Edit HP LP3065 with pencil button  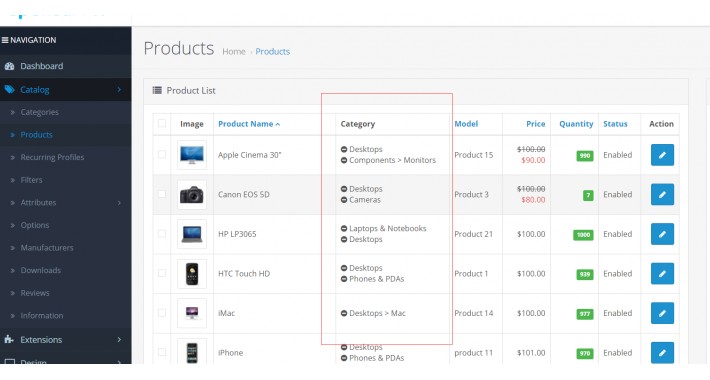point(662,234)
